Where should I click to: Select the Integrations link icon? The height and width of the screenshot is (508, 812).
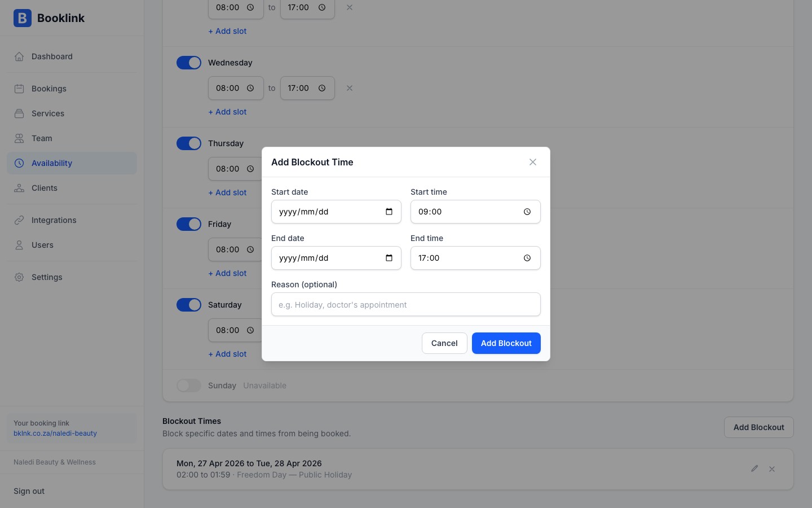(x=19, y=220)
